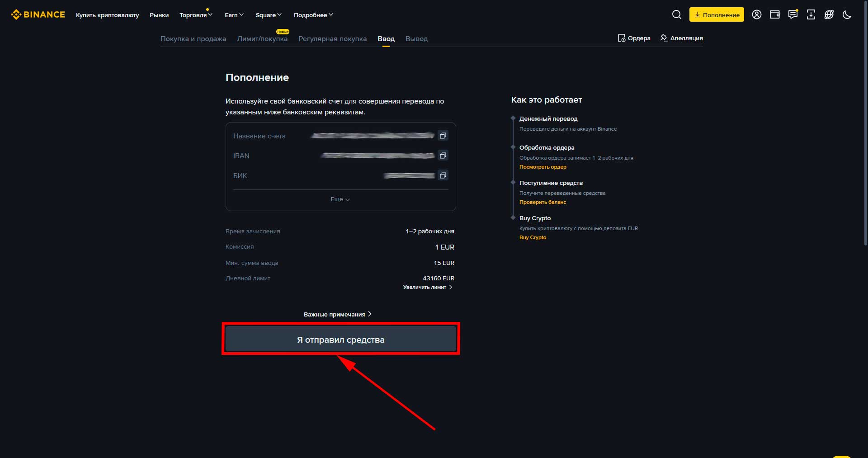
Task: Open Купить криптовалюту menu item
Action: tap(108, 15)
